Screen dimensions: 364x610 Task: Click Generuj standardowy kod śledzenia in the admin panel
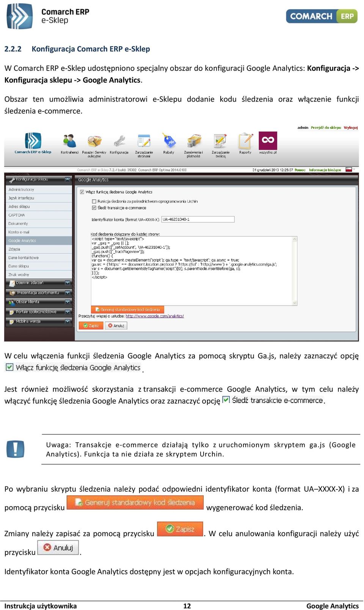pos(127,309)
